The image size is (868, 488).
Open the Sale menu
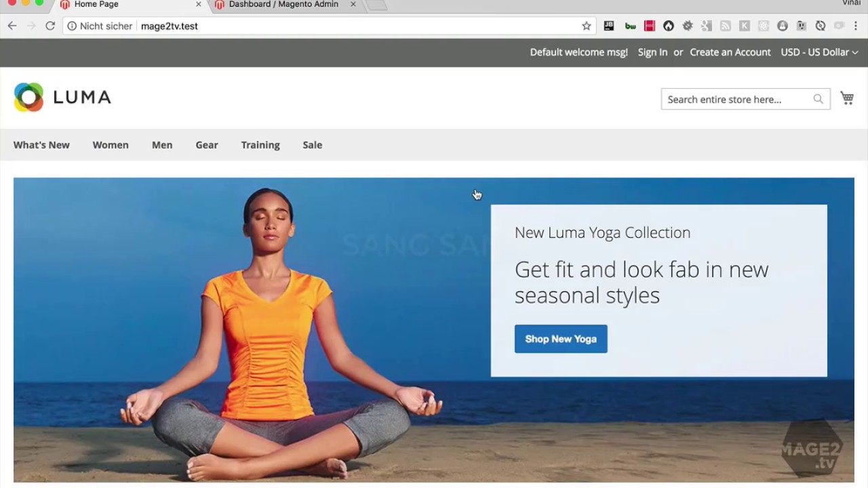click(x=313, y=145)
